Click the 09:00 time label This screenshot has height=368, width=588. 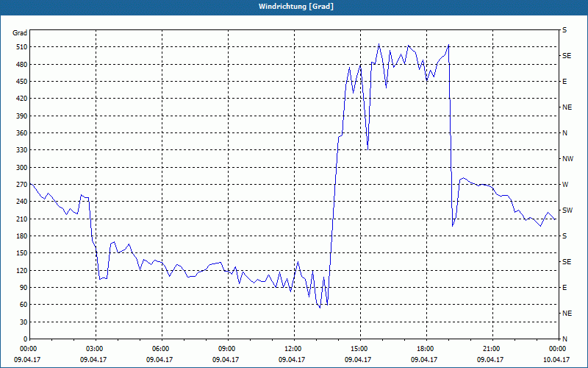pyautogui.click(x=228, y=349)
